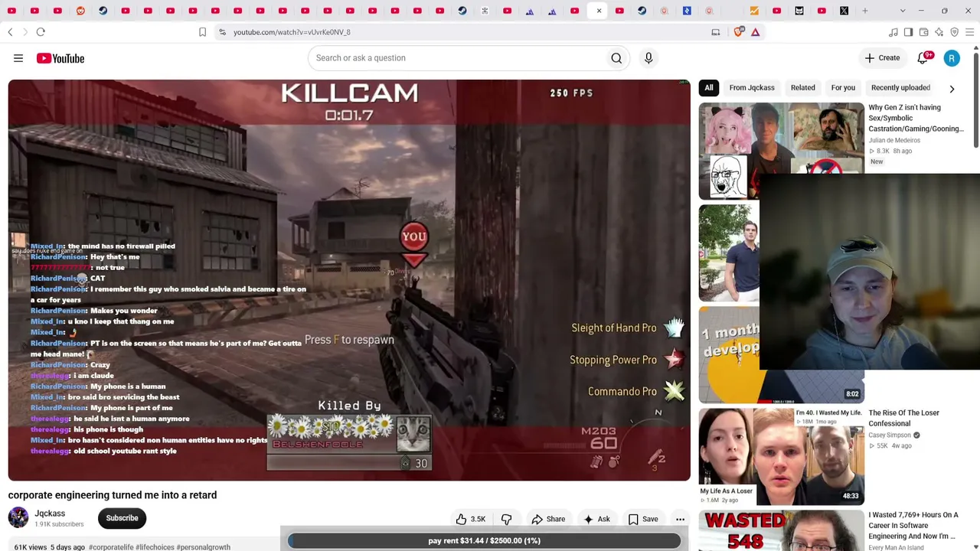Click the '61K views 5 days ago' text
Image resolution: width=980 pixels, height=551 pixels.
click(49, 547)
